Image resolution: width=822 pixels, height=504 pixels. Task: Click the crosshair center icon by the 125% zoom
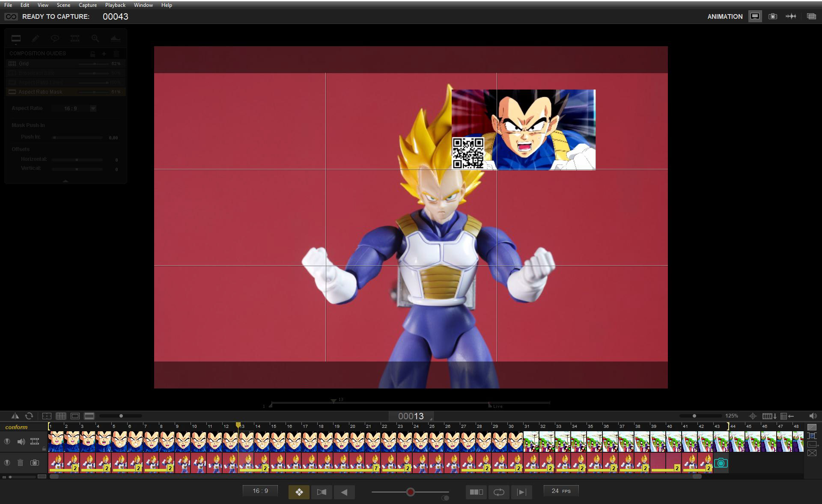753,416
